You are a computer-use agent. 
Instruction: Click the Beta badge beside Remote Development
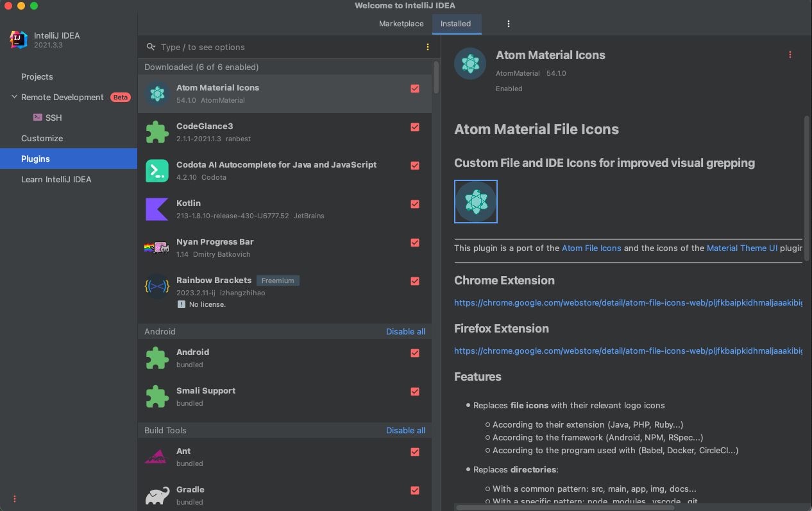[x=121, y=98]
